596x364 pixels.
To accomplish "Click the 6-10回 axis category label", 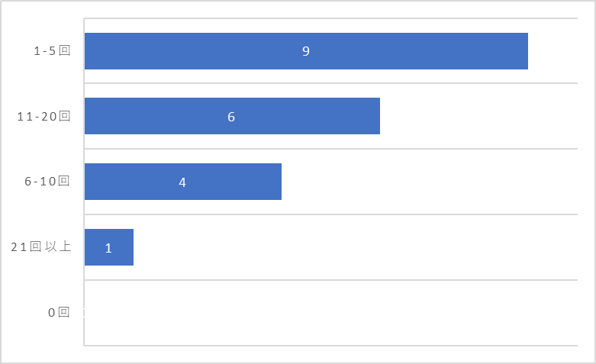I will (x=47, y=182).
